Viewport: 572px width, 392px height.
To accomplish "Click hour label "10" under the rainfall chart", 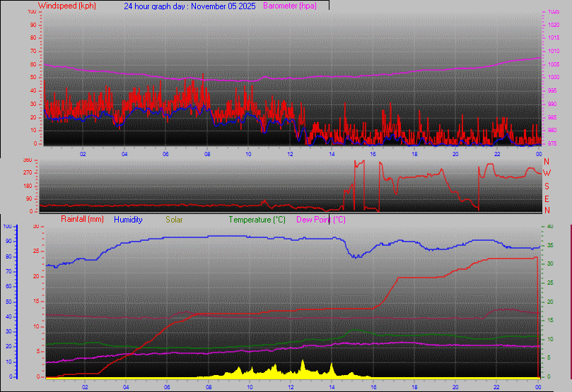I will coord(250,387).
